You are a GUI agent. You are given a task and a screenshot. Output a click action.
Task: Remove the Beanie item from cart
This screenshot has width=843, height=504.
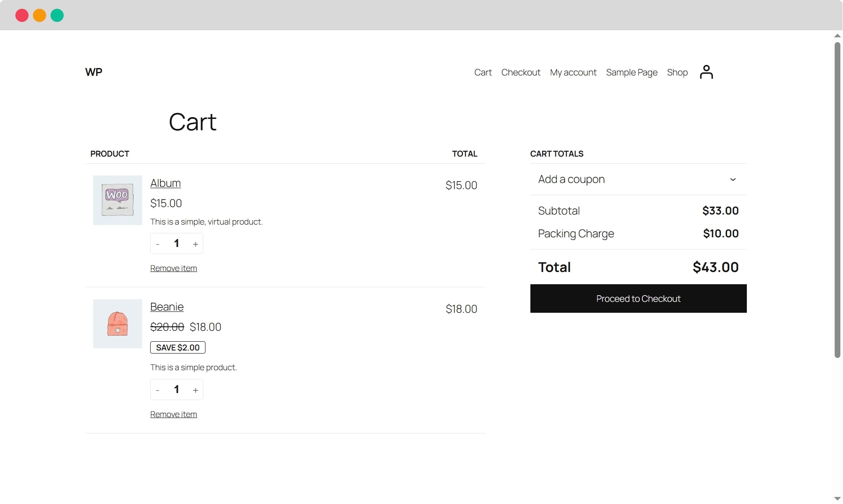pyautogui.click(x=173, y=414)
